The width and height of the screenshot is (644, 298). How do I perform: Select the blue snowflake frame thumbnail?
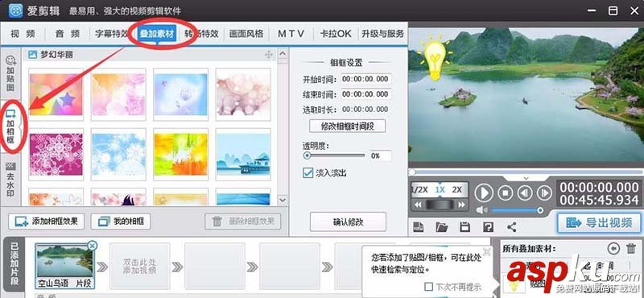[x=118, y=154]
